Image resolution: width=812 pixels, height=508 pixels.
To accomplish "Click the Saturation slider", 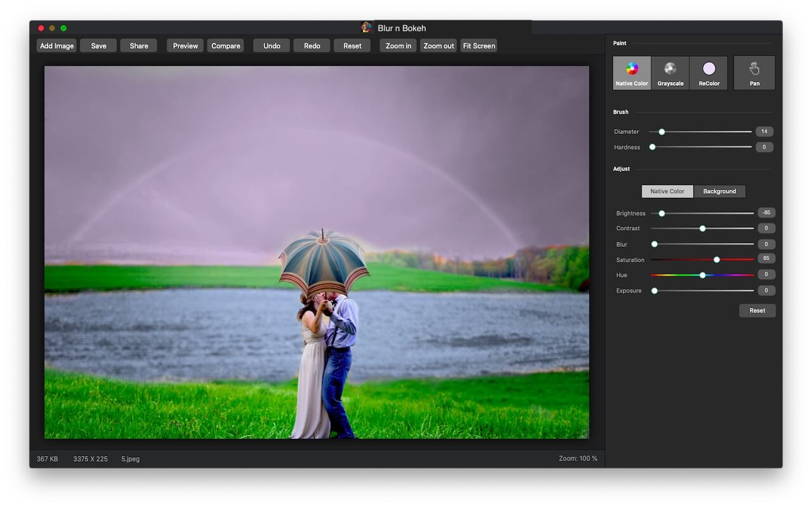I will point(703,259).
